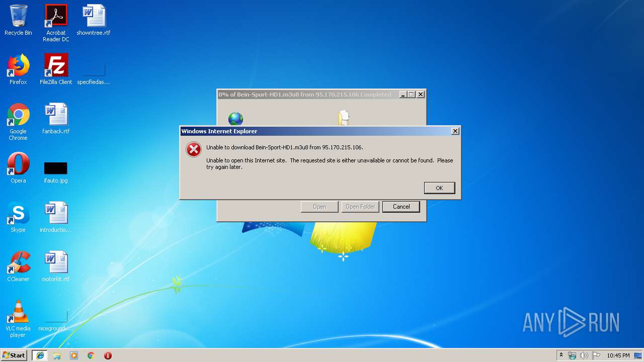Viewport: 644px width, 362px height.
Task: Click the Start button
Action: click(x=14, y=355)
